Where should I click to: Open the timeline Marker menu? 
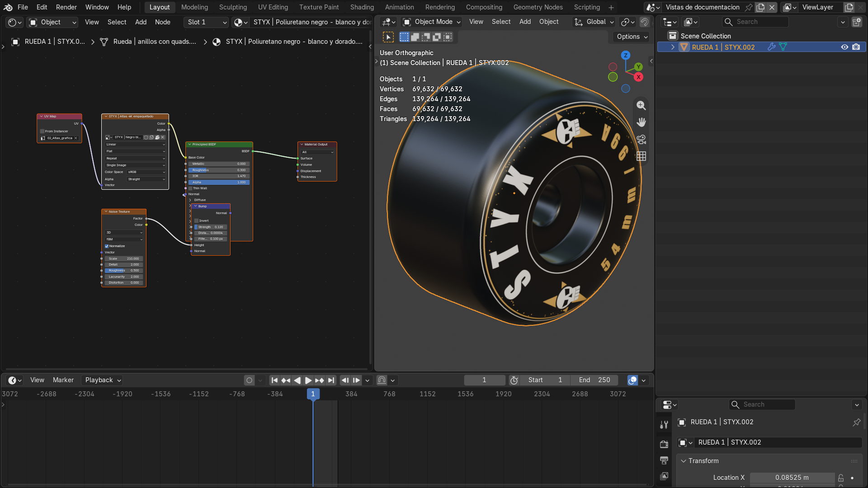click(63, 380)
